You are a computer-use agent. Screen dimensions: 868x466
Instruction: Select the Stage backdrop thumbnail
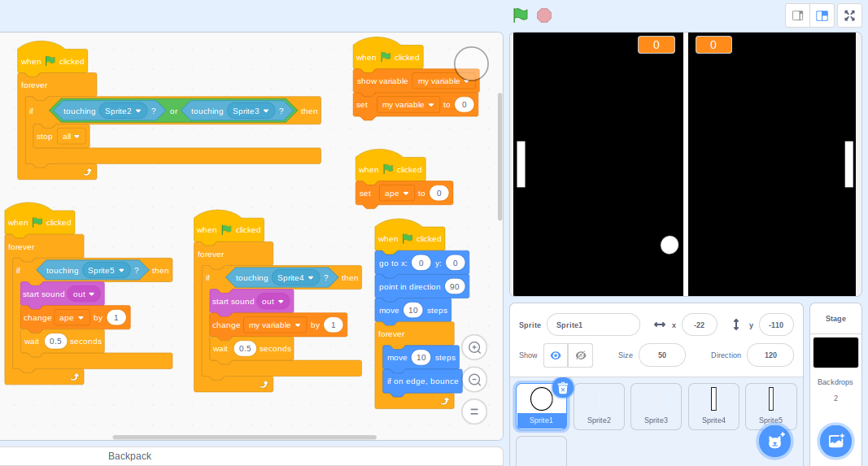835,352
